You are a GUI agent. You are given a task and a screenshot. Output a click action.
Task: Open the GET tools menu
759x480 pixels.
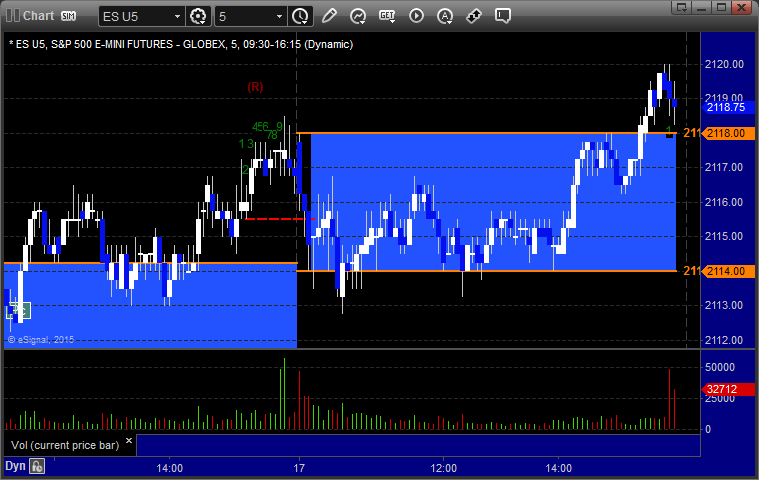(x=387, y=16)
